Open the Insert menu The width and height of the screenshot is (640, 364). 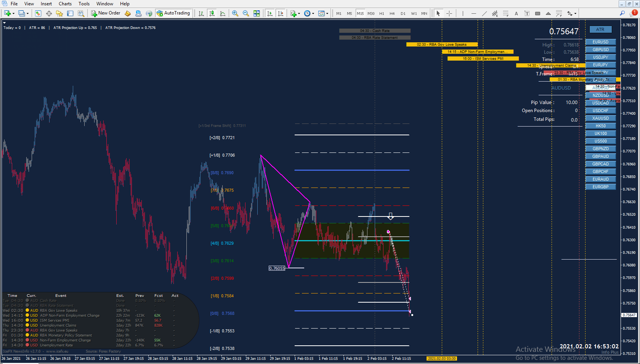pyautogui.click(x=46, y=4)
